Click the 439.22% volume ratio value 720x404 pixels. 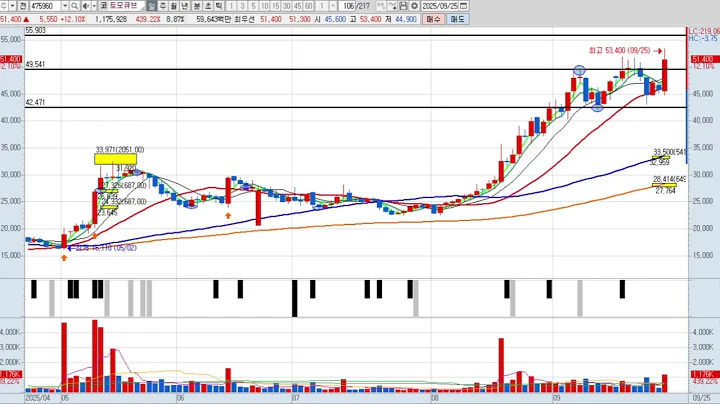(147, 19)
